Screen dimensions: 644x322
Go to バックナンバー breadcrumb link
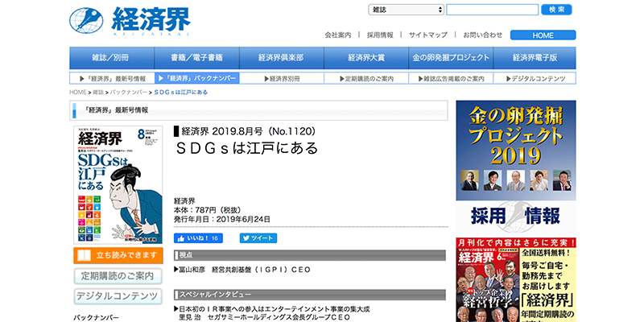pyautogui.click(x=129, y=93)
